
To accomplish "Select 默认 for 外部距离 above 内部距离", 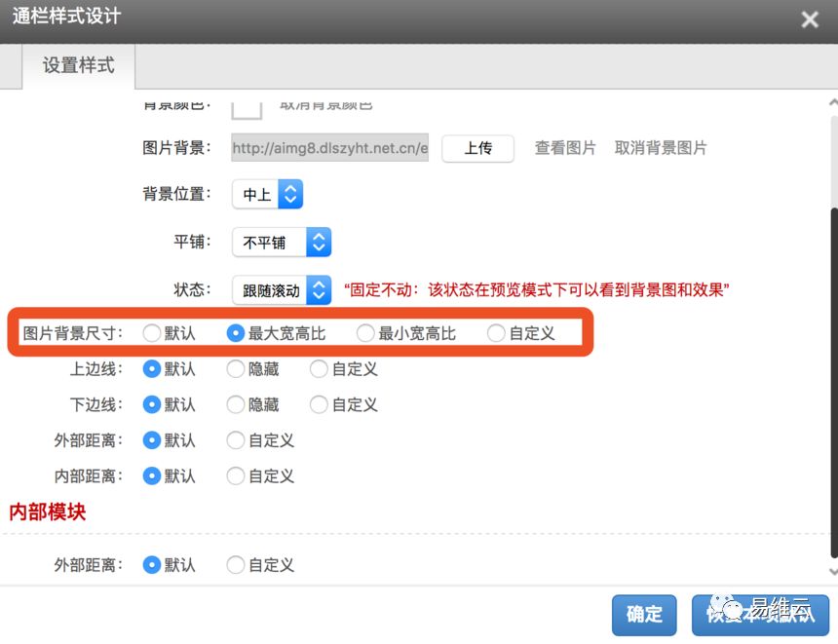I will point(152,440).
